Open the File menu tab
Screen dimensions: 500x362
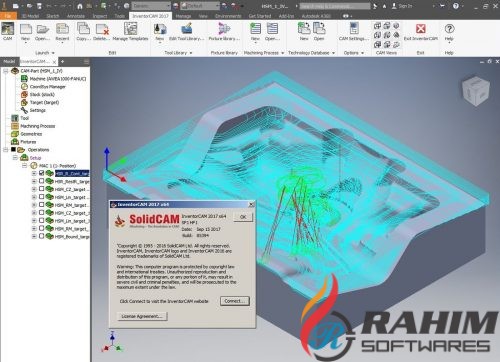pyautogui.click(x=8, y=16)
